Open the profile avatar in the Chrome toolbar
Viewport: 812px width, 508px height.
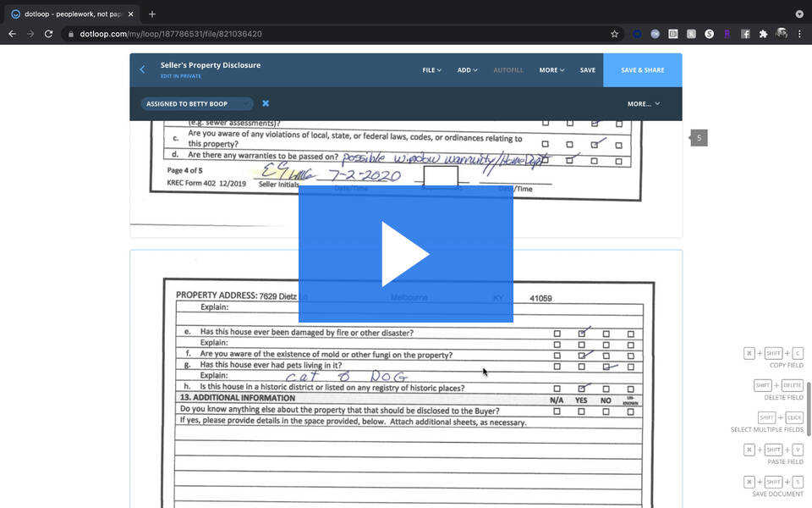tap(782, 34)
